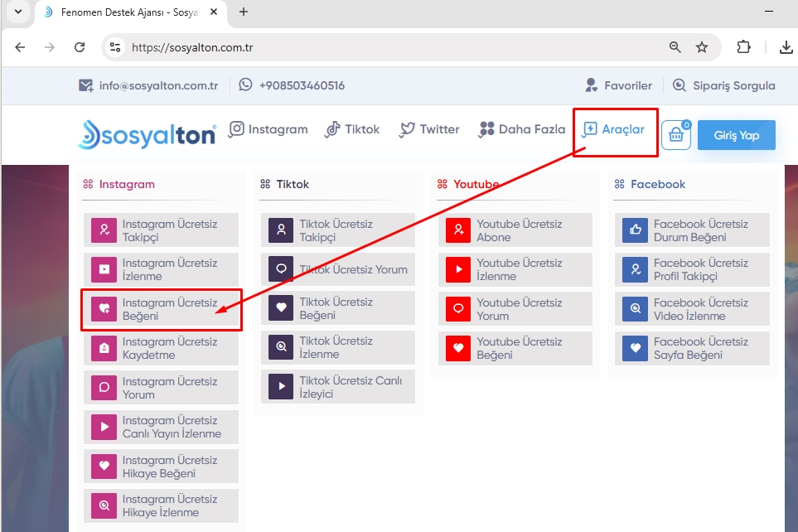Open the Araçlar tools menu
This screenshot has height=532, width=798.
click(614, 129)
